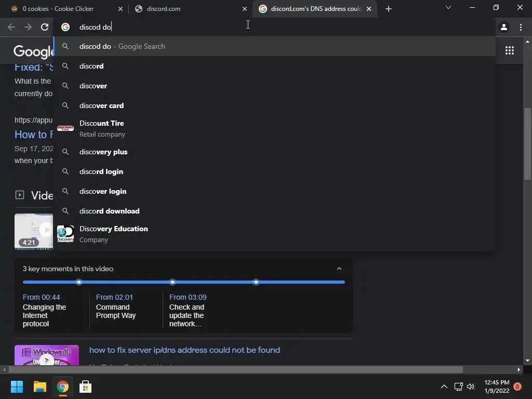This screenshot has width=532, height=399.
Task: Pick the 'discord login' suggestion
Action: pyautogui.click(x=274, y=171)
